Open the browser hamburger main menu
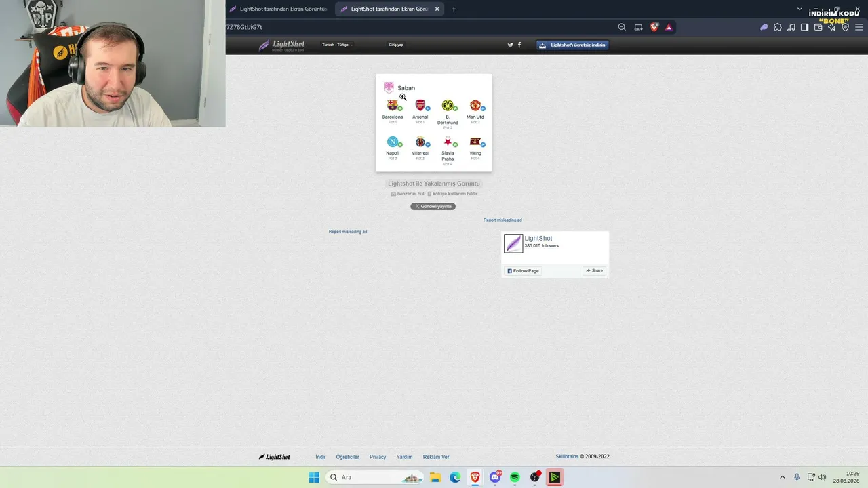The width and height of the screenshot is (868, 488). pyautogui.click(x=859, y=27)
